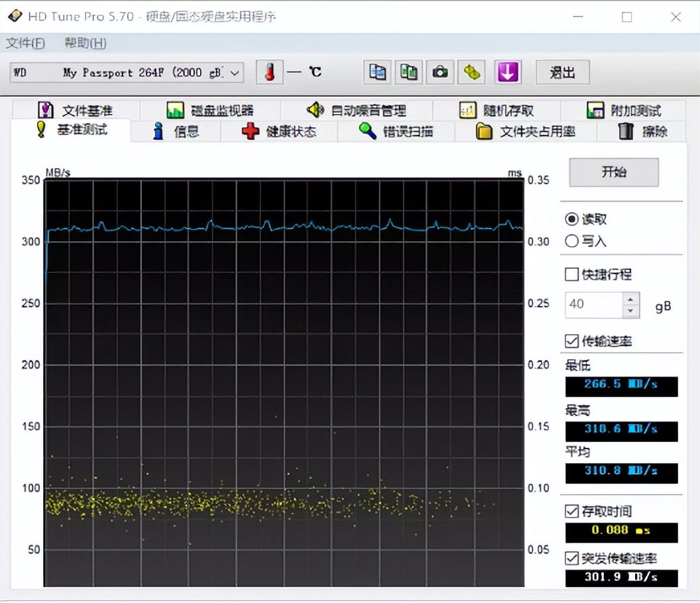Click the camera screenshot capture icon
Viewport: 700px width, 603px height.
(440, 72)
